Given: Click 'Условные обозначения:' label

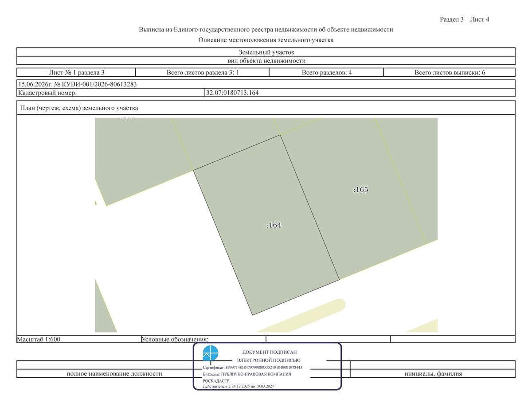Looking at the screenshot, I should (x=175, y=339).
